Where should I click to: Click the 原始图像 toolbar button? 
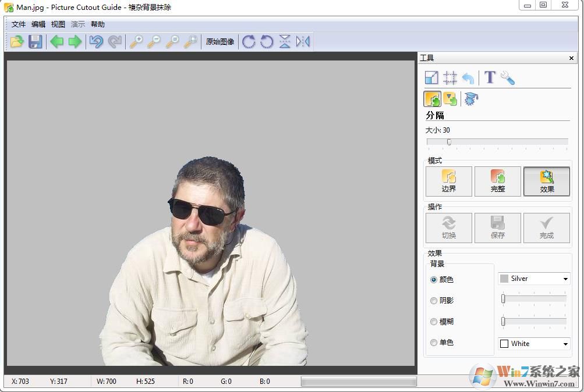220,41
